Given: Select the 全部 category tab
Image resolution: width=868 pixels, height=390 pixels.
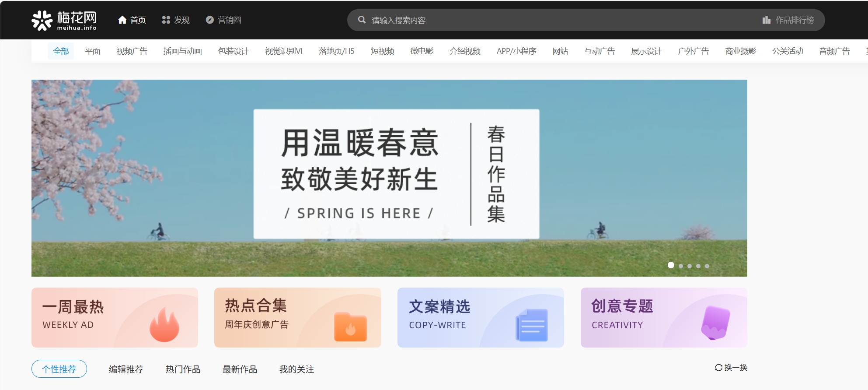Looking at the screenshot, I should (61, 51).
